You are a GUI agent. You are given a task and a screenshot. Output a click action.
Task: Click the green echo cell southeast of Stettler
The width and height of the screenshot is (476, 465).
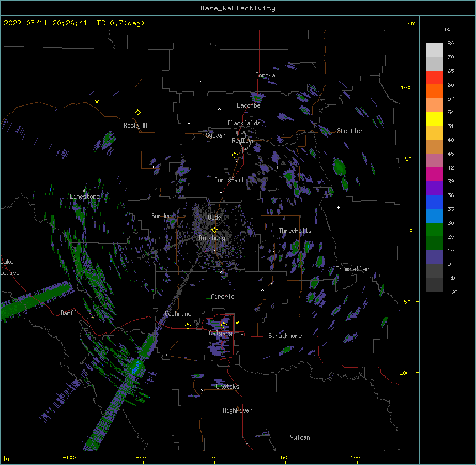(x=339, y=167)
